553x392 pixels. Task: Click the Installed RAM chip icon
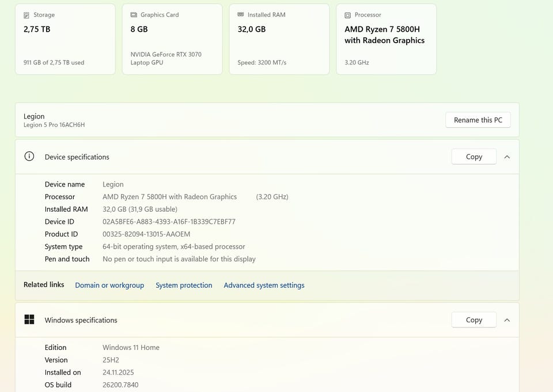(241, 15)
